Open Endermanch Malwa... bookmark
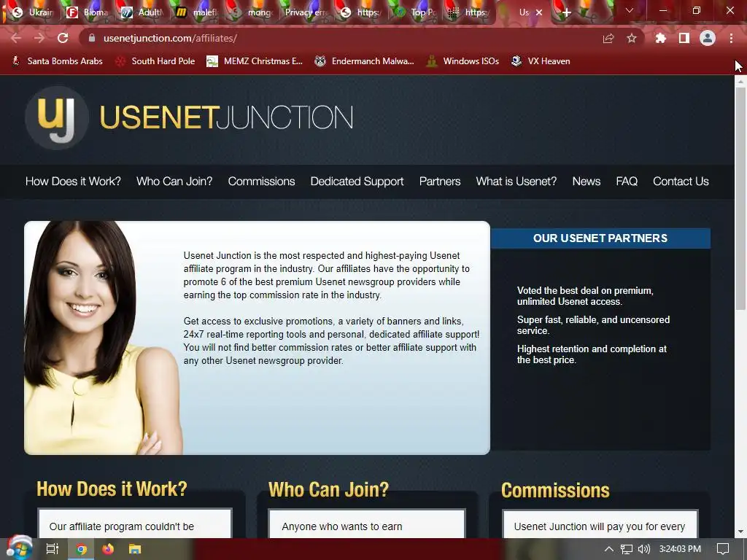This screenshot has width=747, height=560. (x=365, y=61)
